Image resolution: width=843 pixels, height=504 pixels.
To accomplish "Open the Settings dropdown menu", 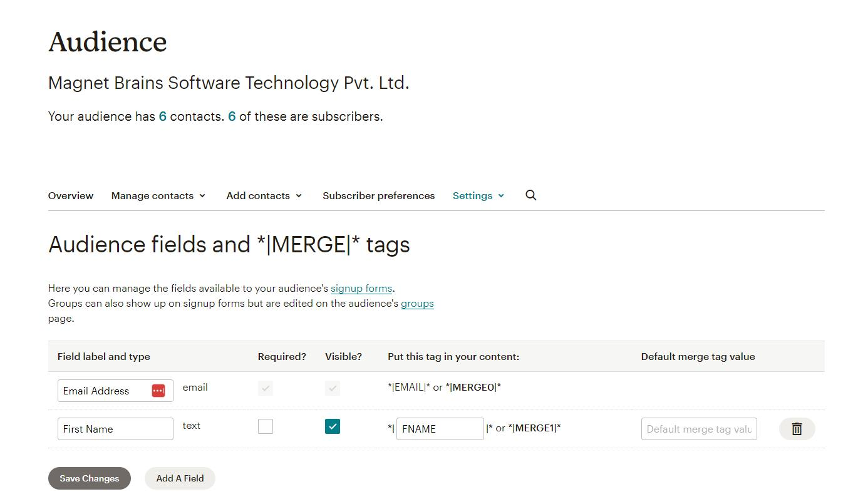I will click(478, 196).
